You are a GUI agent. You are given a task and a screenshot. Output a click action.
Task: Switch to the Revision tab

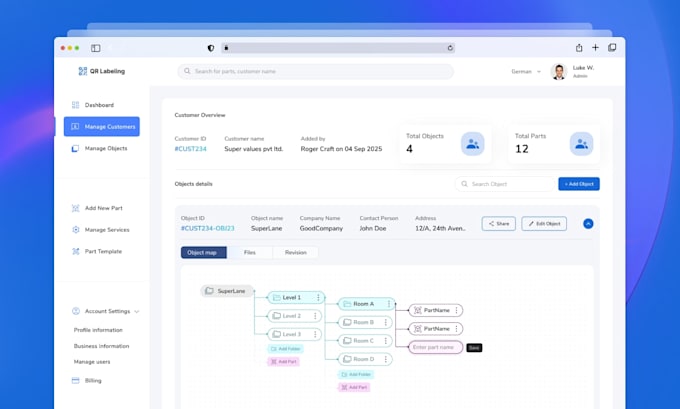coord(296,252)
